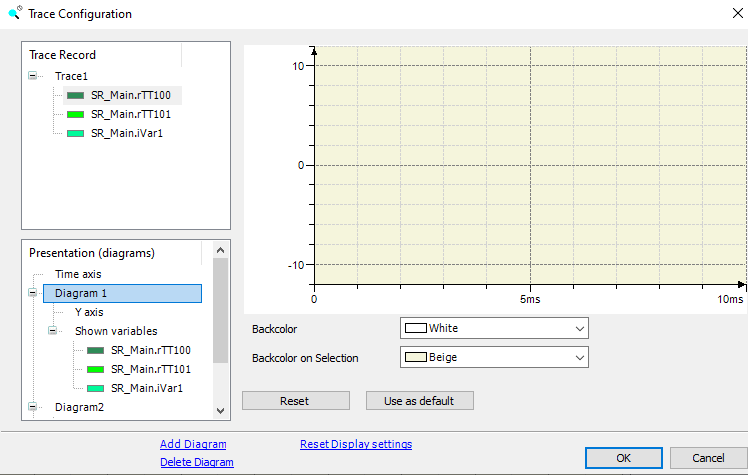
Task: Click the SR_Main.rTT100 color icon in Trace Record
Action: coord(75,96)
